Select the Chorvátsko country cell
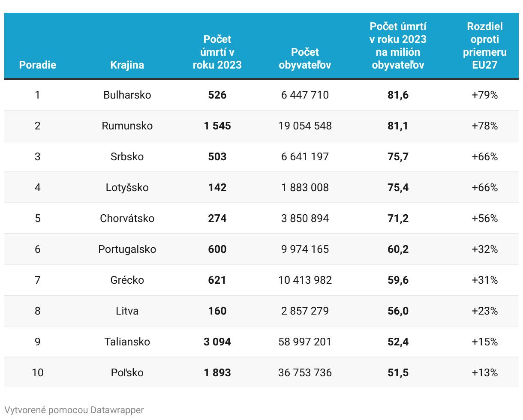 (127, 219)
